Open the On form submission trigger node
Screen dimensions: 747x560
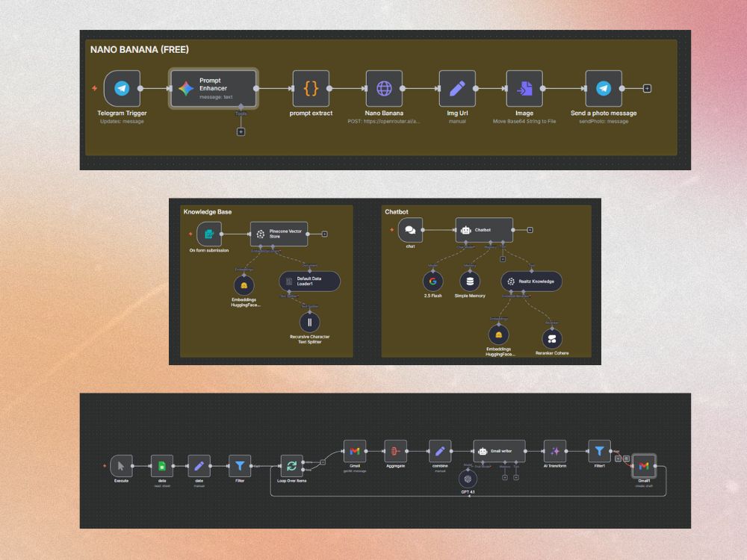[208, 234]
